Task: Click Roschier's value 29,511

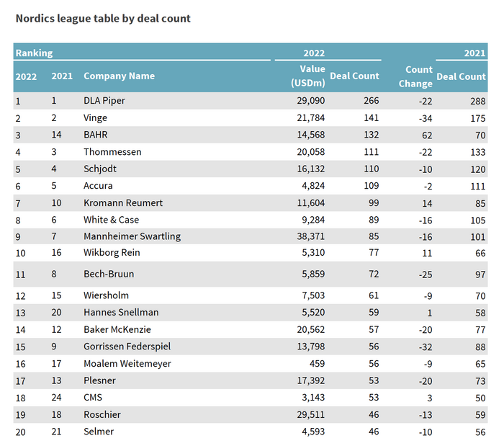Action: pos(311,415)
